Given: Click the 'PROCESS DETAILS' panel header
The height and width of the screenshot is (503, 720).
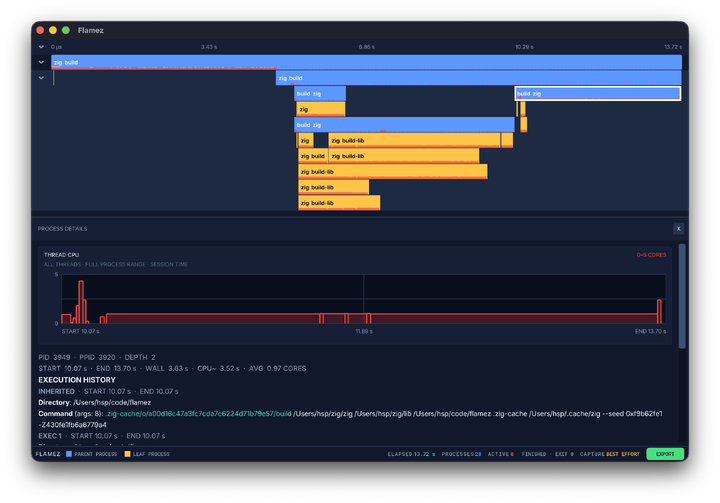Looking at the screenshot, I should 62,228.
